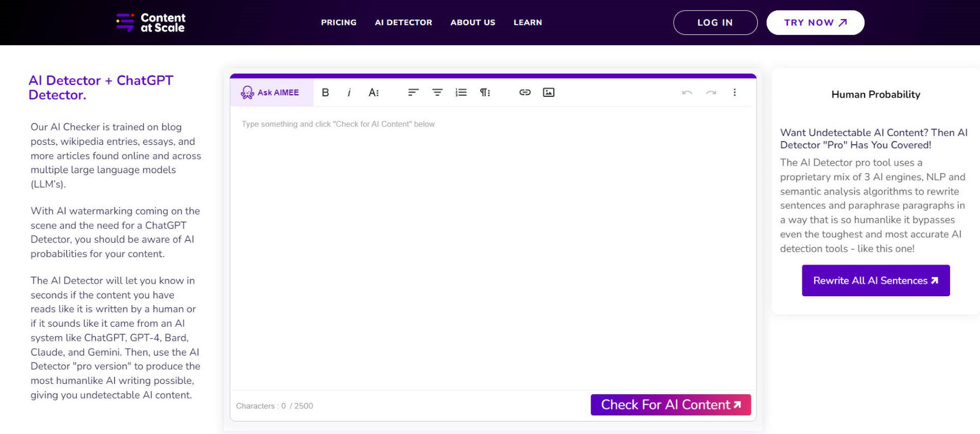Click Rewrite All AI Sentences button
The height and width of the screenshot is (434, 980).
875,280
